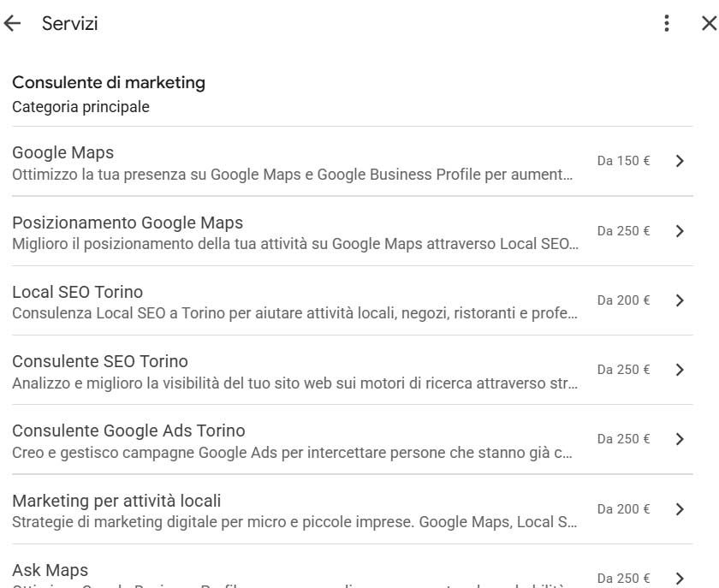Open the Local SEO Torino chevron arrow
Screen dimensions: 719x588
[680, 300]
